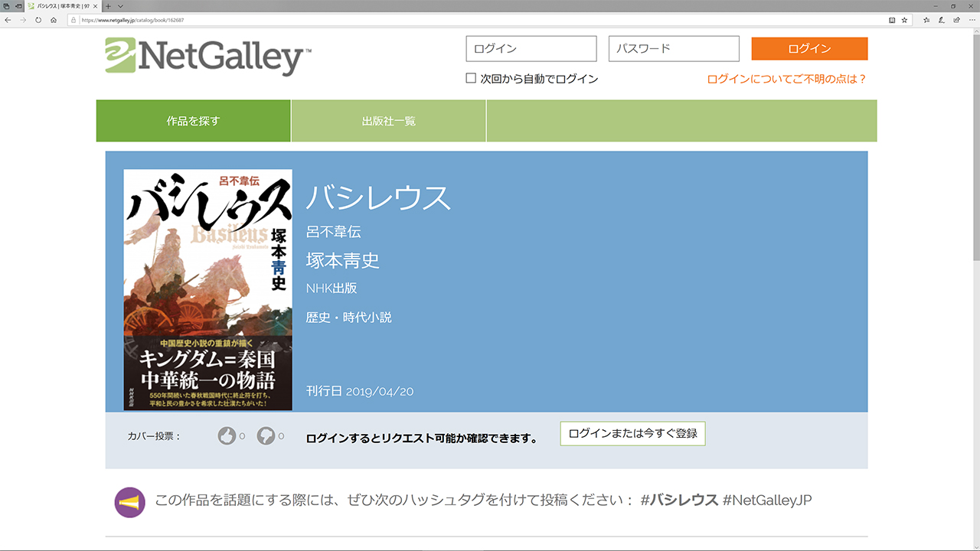This screenshot has height=551, width=980.
Task: Click the orange ログイン button
Action: [809, 48]
